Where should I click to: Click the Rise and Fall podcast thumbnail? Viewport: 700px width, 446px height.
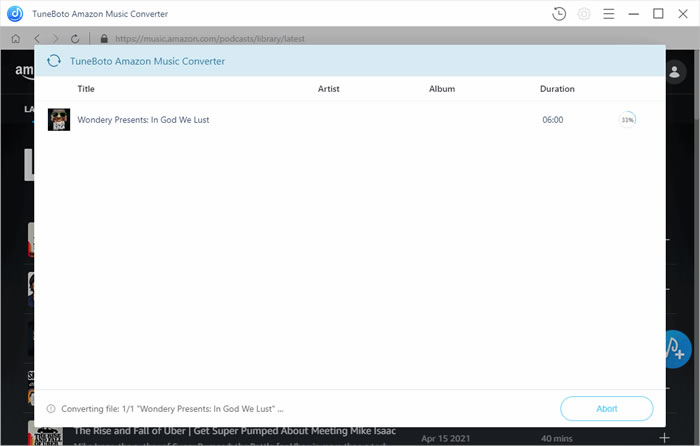point(46,435)
